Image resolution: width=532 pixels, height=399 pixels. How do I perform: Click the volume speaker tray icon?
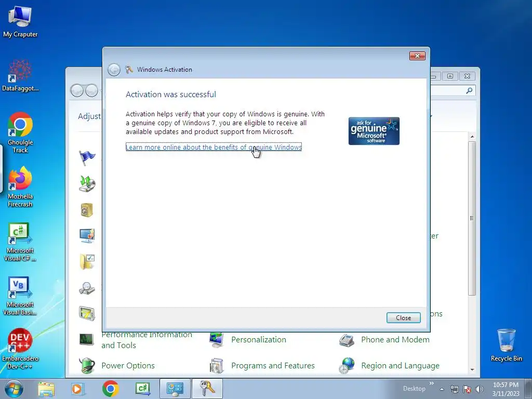(x=479, y=389)
